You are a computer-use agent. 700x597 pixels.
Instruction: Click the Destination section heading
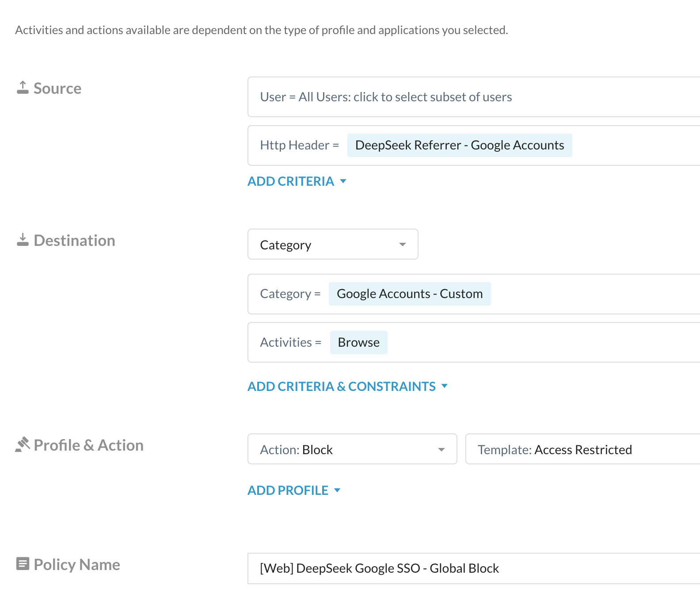pyautogui.click(x=74, y=240)
